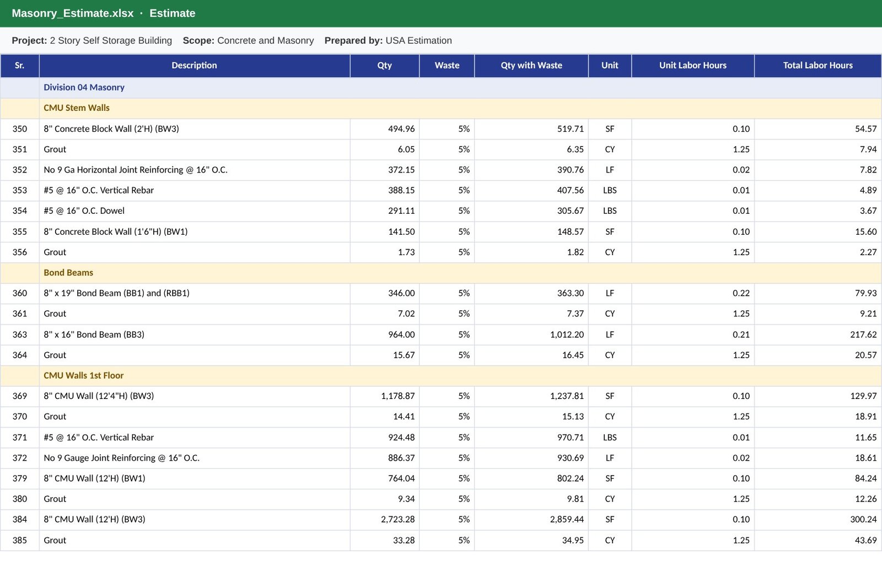Click No 9 Gauge Joint Reinforcing cell
This screenshot has width=882, height=588.
coord(195,458)
